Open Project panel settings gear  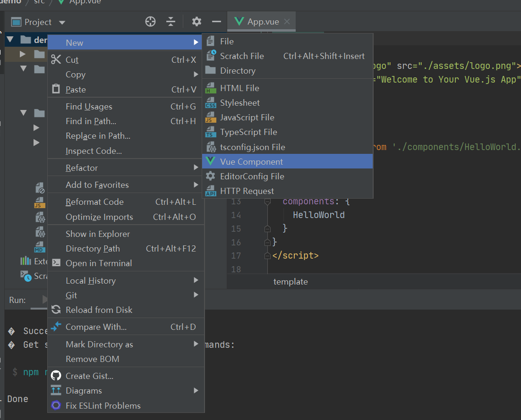pos(196,22)
